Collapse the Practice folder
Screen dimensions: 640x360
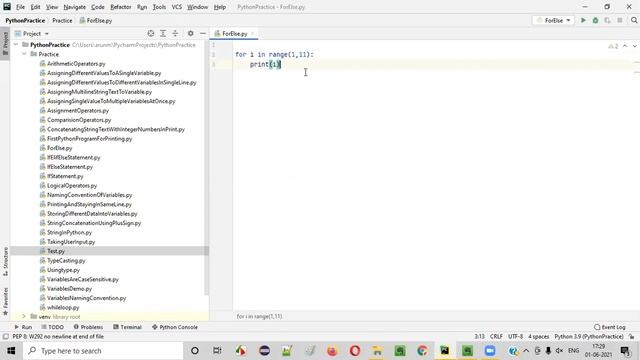(24, 54)
